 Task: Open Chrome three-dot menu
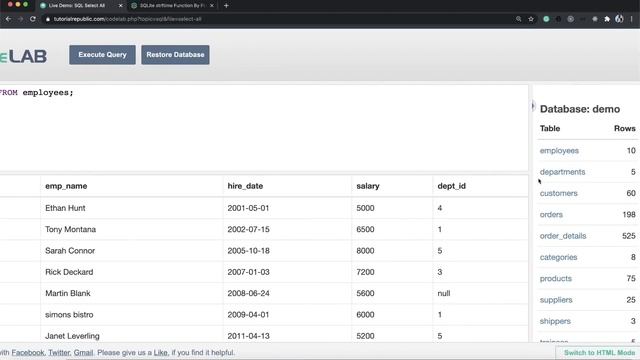tap(631, 19)
